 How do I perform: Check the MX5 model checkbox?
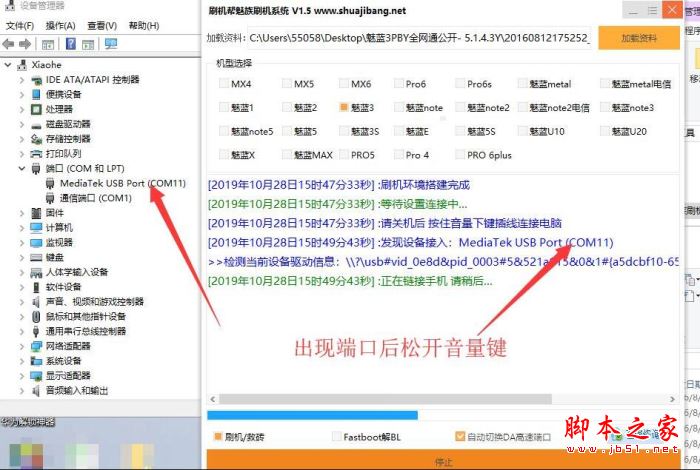287,83
